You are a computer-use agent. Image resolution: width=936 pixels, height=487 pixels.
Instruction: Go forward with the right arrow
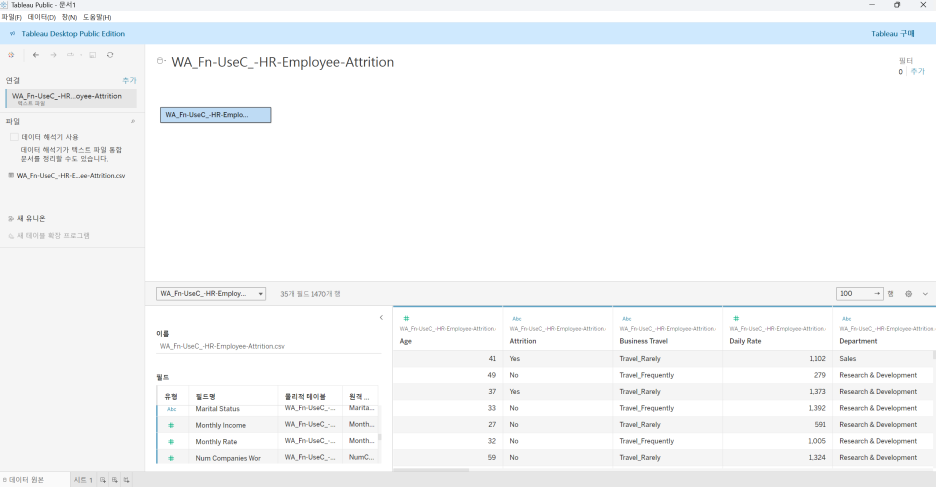point(53,55)
